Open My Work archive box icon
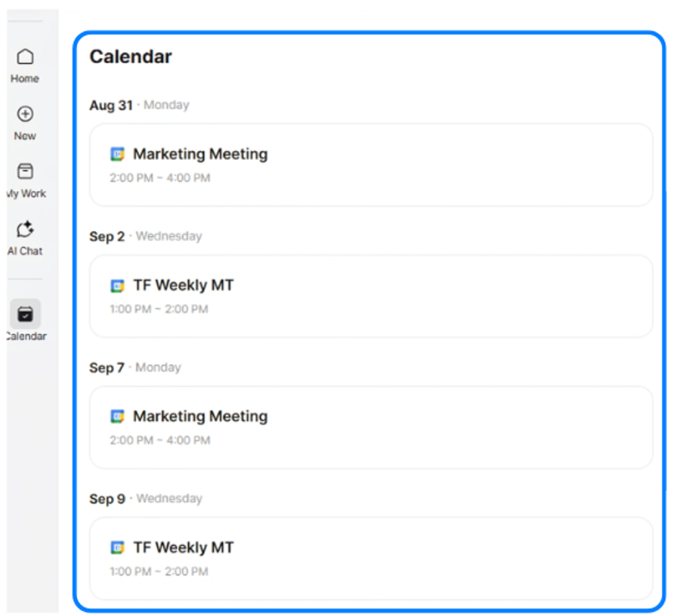Screen dimensions: 684x616 [25, 172]
